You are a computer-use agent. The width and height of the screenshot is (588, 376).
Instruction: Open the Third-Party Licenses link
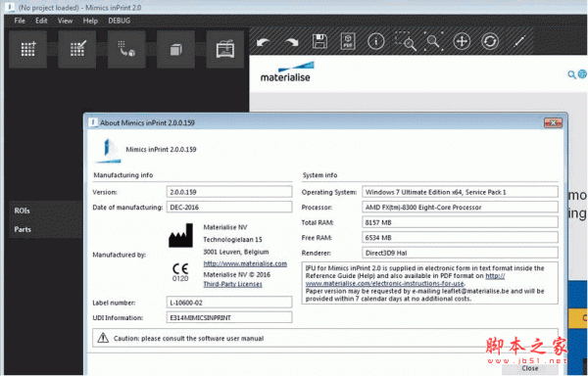point(232,284)
